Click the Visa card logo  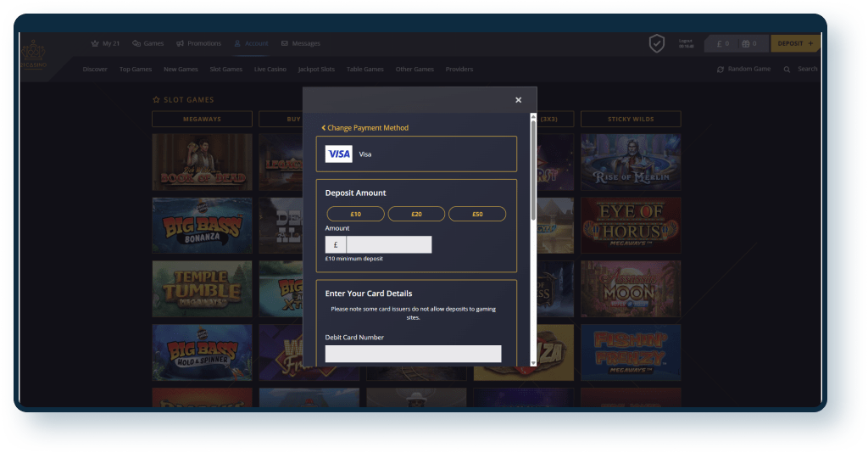pos(339,154)
